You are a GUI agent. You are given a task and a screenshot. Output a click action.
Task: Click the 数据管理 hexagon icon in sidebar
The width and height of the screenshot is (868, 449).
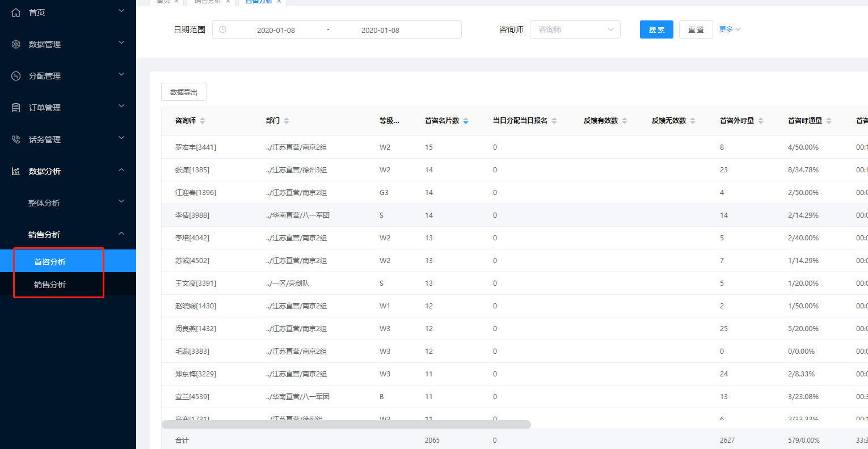[16, 44]
